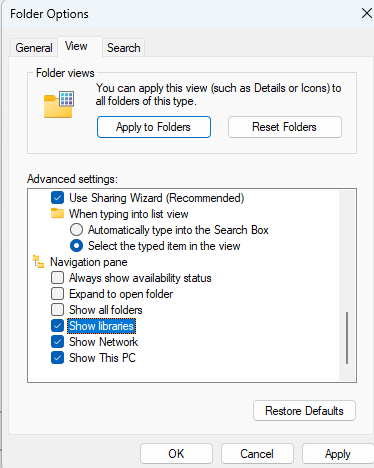The image size is (374, 468).
Task: Select Automatically type into the Search Box
Action: [76, 230]
